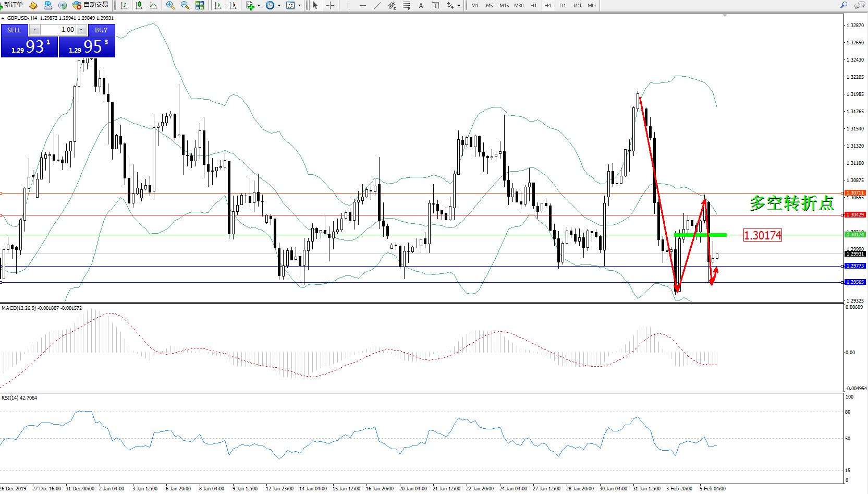Viewport: 868px width, 494px height.
Task: Select the trendline drawing tool
Action: 377,5
